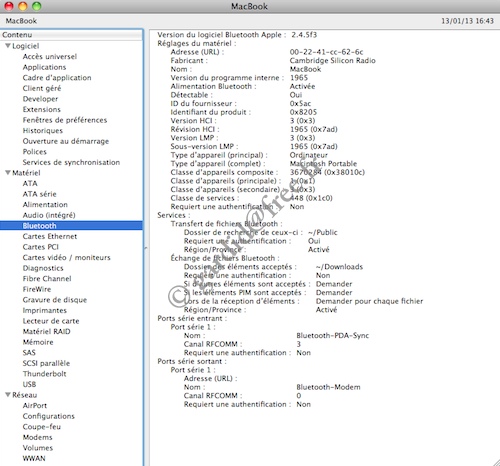Select Diagnostics in sidebar
This screenshot has height=466, width=500.
pos(43,268)
